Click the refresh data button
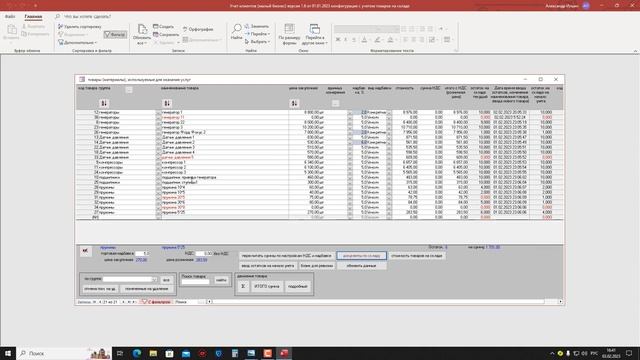This screenshot has width=640, height=360. (x=361, y=266)
